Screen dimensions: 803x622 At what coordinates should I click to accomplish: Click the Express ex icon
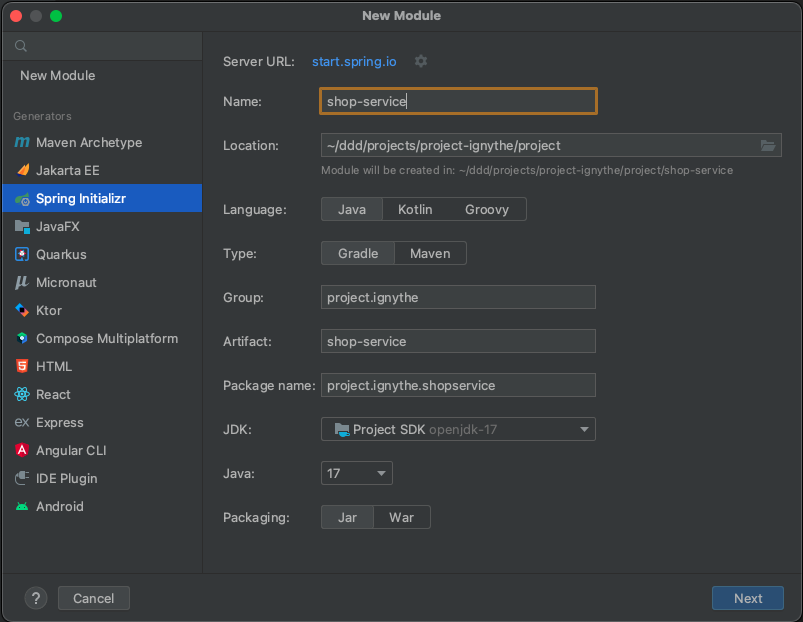[22, 422]
